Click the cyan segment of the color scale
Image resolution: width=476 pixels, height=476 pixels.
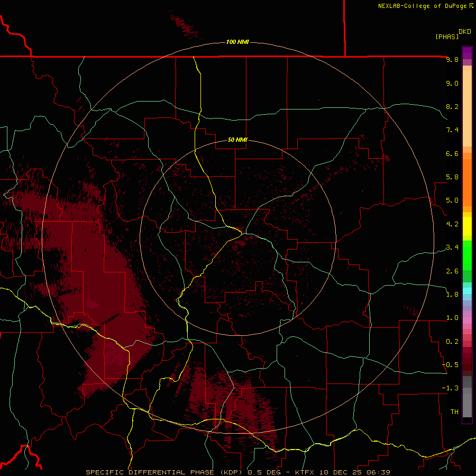(x=467, y=291)
